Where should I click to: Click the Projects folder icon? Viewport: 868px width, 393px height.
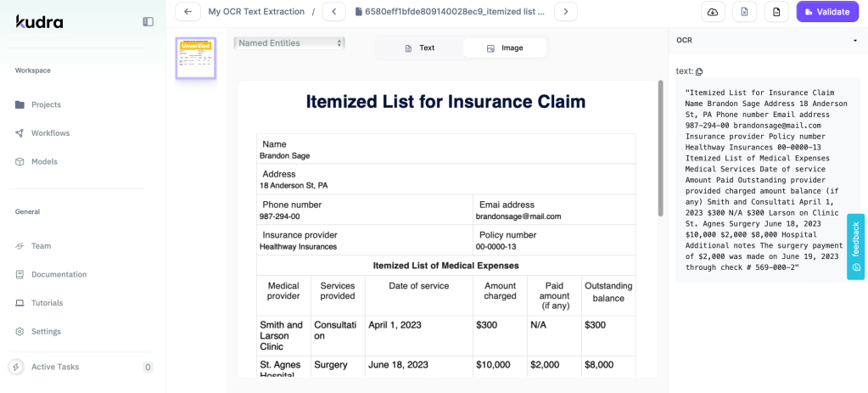(20, 104)
